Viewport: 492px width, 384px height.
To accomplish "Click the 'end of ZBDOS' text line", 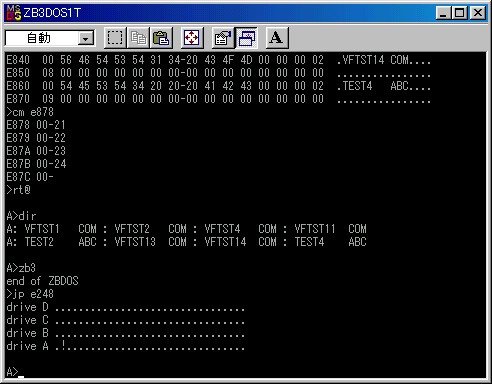I will pos(42,281).
